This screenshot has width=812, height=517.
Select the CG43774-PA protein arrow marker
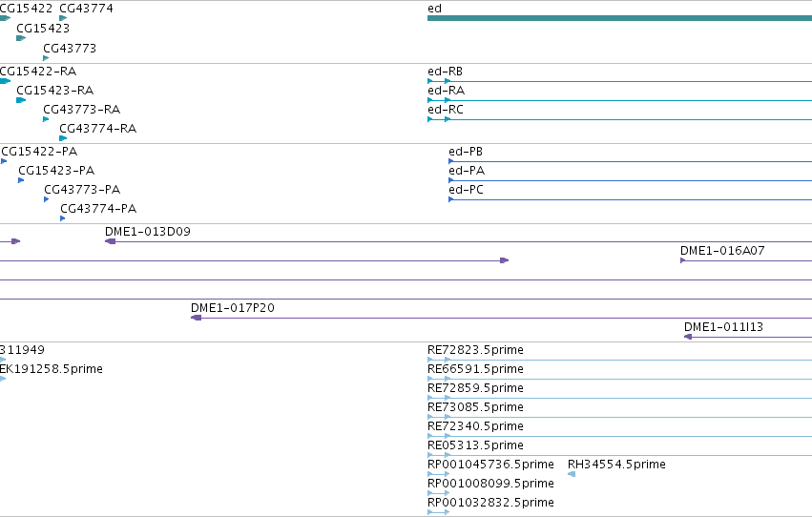click(x=63, y=218)
